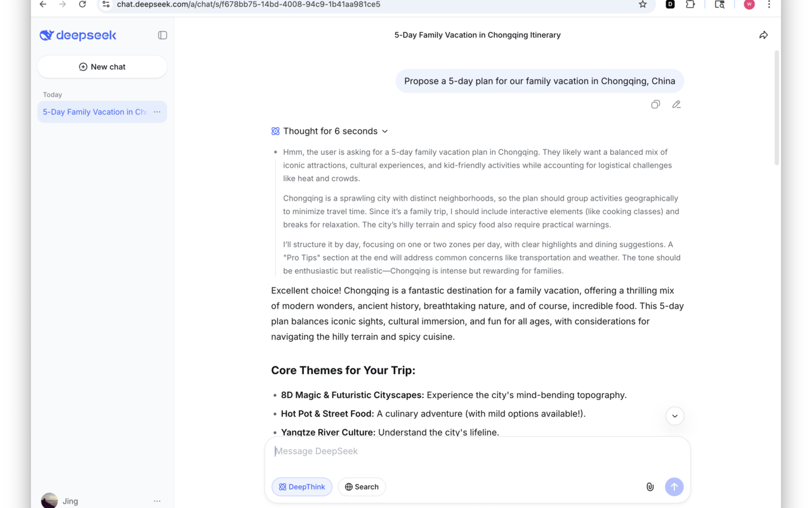Image resolution: width=812 pixels, height=508 pixels.
Task: Click the thought paragraph starting Chongqing is a sprawling
Action: coord(481,211)
